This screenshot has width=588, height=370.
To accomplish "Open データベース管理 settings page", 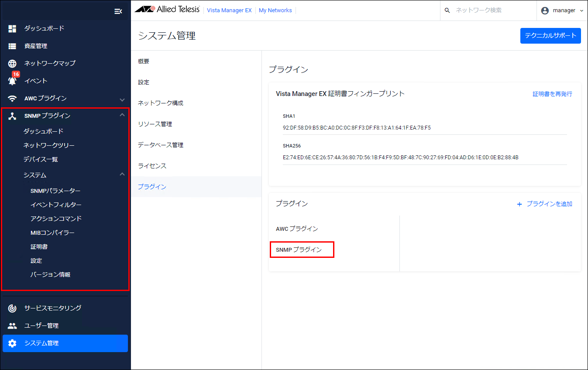I will click(x=160, y=145).
